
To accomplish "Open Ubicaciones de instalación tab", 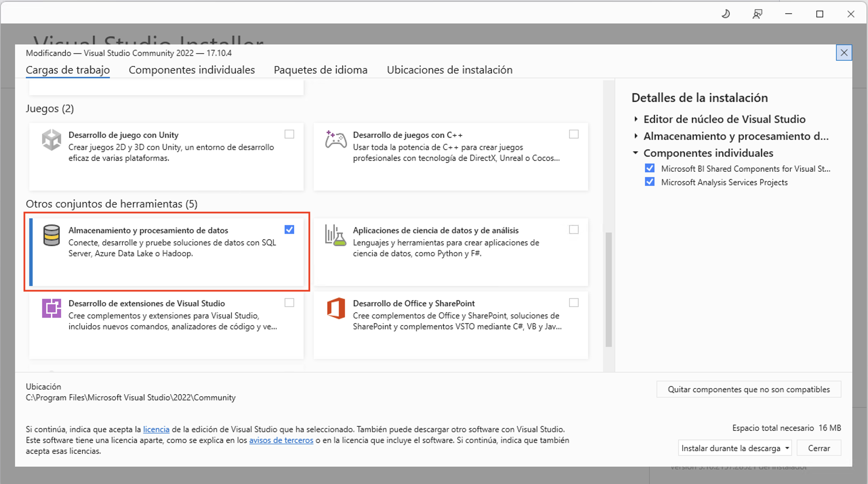I will (x=450, y=70).
